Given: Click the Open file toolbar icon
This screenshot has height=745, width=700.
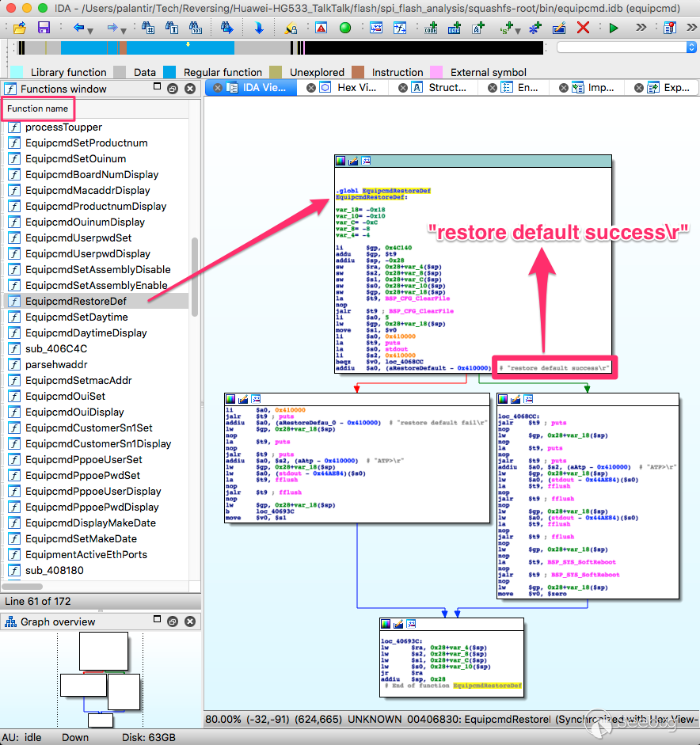Looking at the screenshot, I should coord(21,28).
